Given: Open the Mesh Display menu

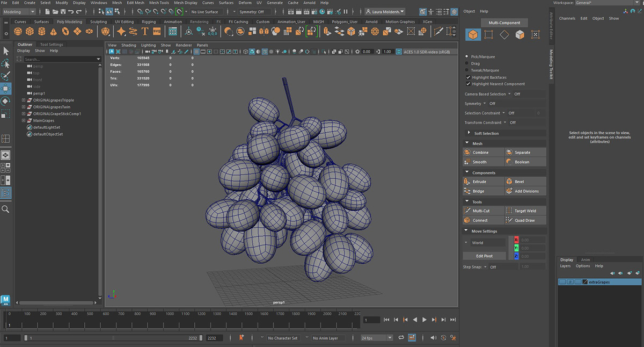Looking at the screenshot, I should pos(185,3).
